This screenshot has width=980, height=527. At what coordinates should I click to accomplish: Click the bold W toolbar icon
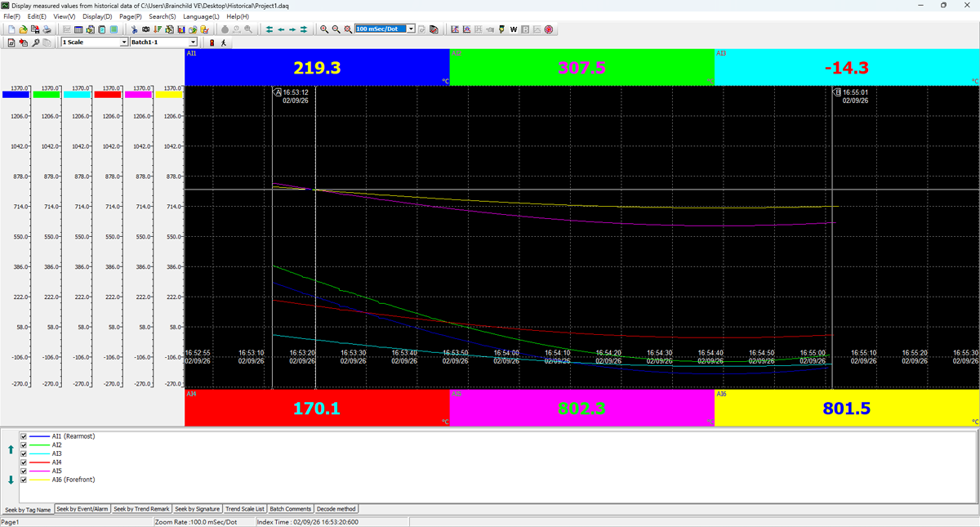click(x=514, y=29)
